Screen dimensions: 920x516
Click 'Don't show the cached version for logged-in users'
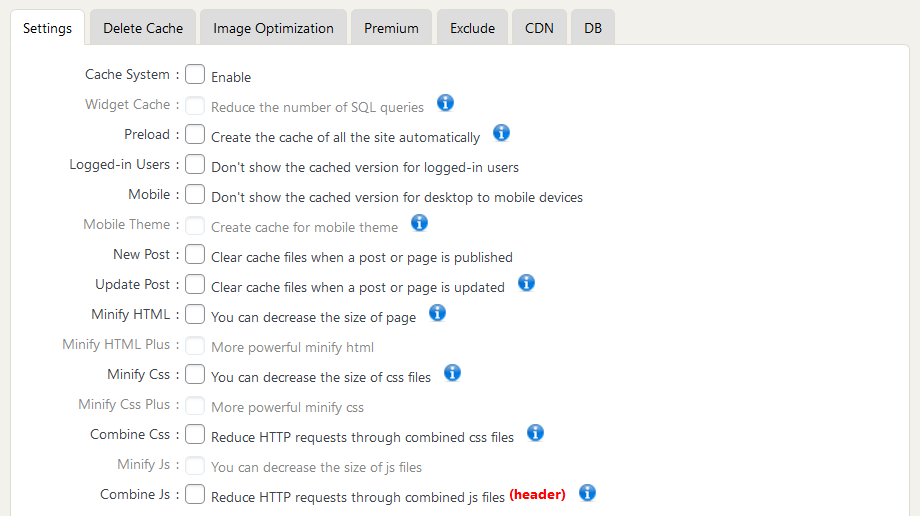point(365,167)
